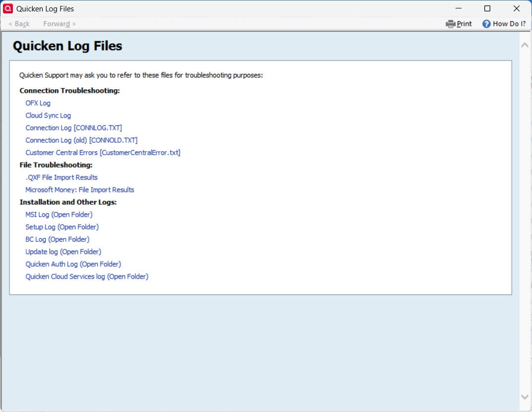The height and width of the screenshot is (412, 532).
Task: Click the Installation and Other Logs heading
Action: click(x=68, y=202)
